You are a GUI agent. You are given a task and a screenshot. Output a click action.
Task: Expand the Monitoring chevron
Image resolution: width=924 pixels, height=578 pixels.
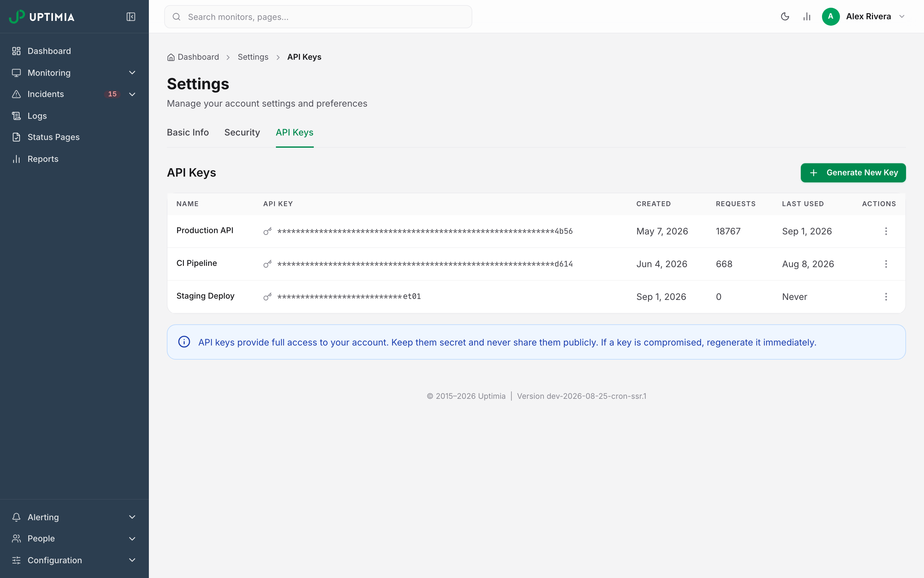[132, 73]
